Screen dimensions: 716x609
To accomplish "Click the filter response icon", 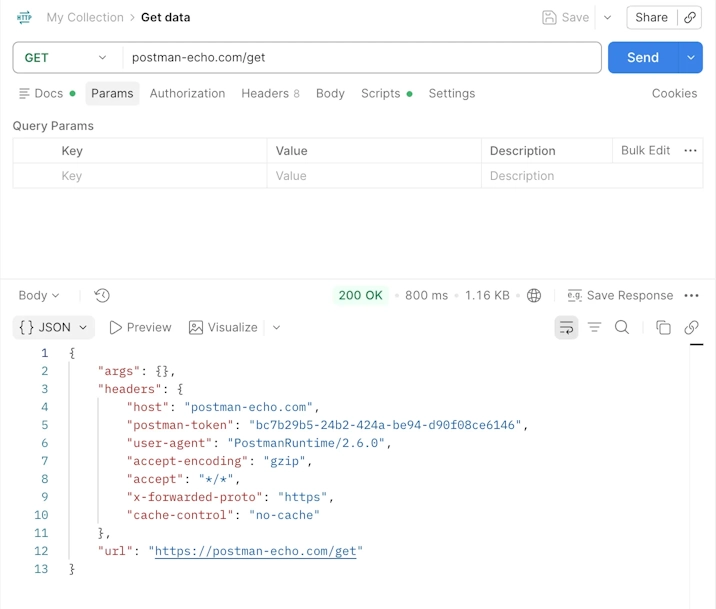I will point(594,327).
